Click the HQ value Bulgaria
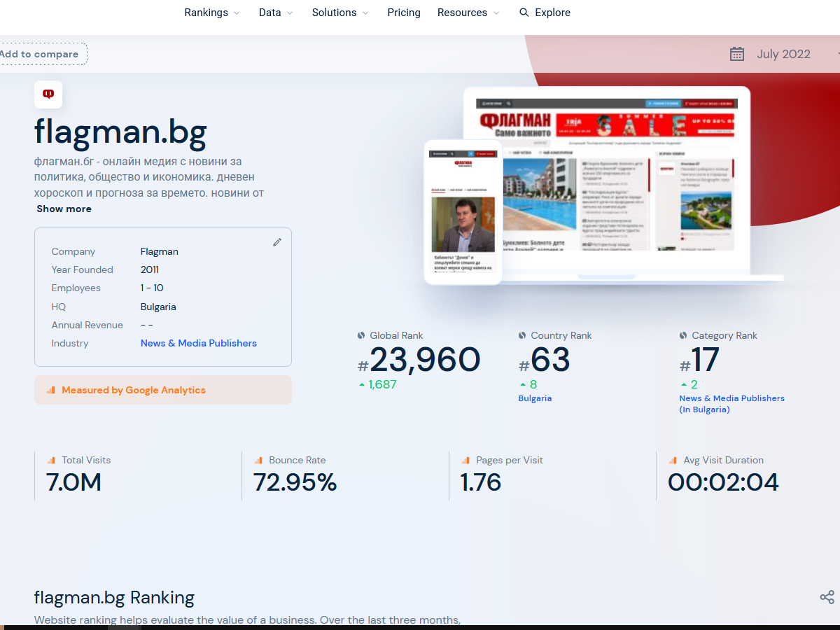The height and width of the screenshot is (630, 840). pyautogui.click(x=158, y=307)
